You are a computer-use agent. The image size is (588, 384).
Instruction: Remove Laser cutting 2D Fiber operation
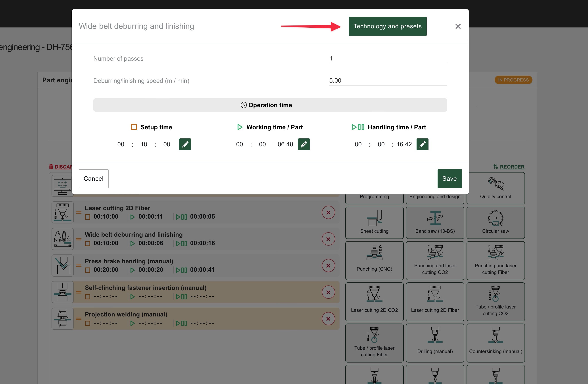tap(328, 212)
